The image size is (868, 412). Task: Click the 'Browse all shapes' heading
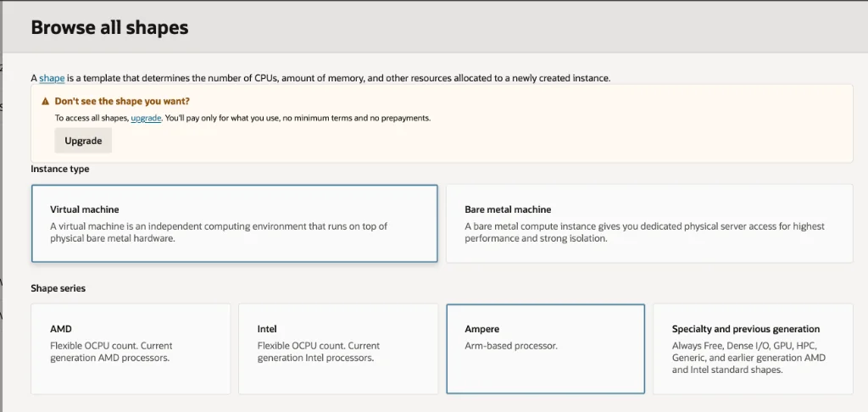tap(109, 28)
